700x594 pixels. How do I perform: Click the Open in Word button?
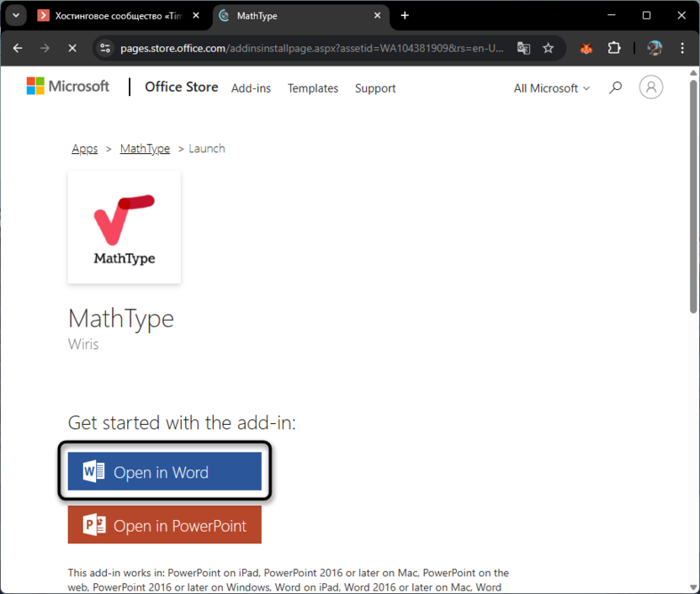165,471
